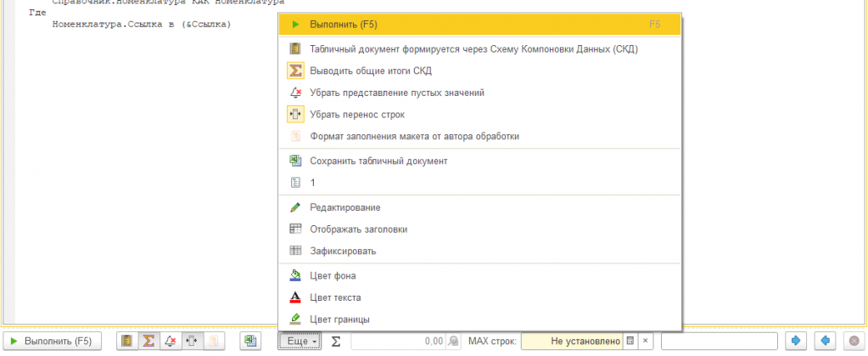Toggle sigma totals button in bottom toolbar

tap(148, 342)
